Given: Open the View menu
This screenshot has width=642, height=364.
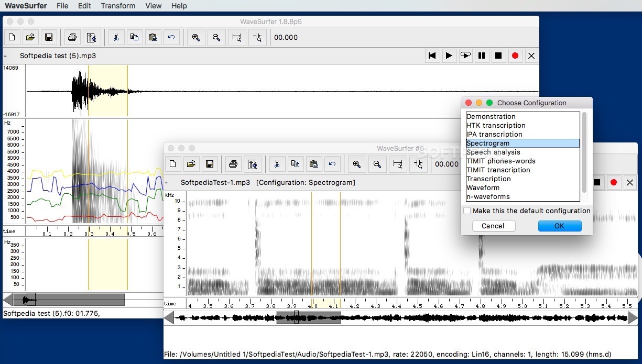Looking at the screenshot, I should [154, 6].
